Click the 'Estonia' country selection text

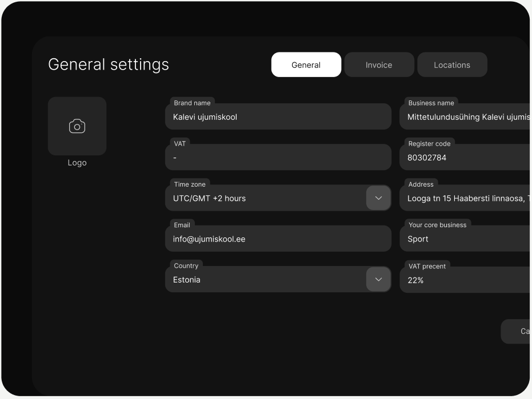[187, 280]
